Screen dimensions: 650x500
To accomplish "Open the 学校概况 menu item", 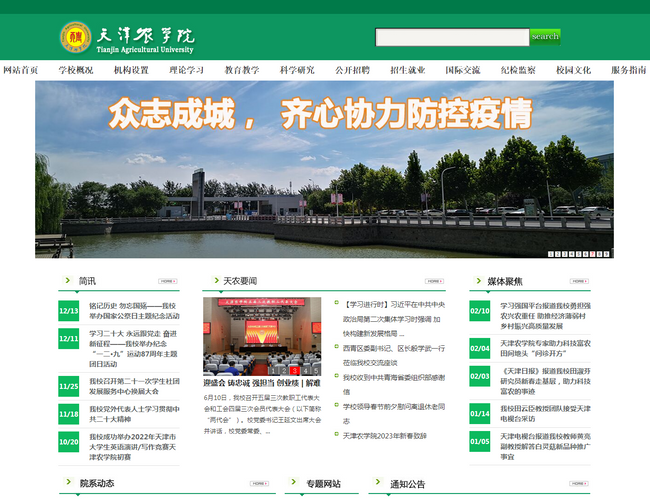I will click(76, 70).
